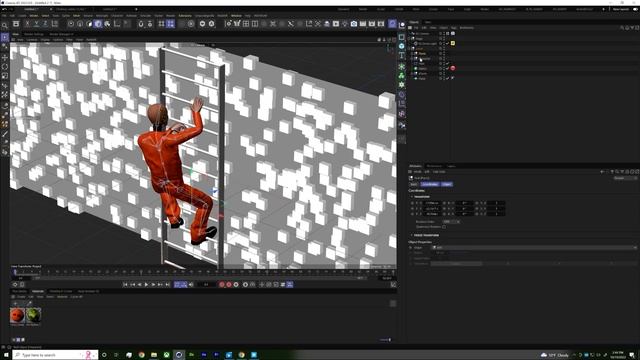Click the preview range slider bar

199,278
